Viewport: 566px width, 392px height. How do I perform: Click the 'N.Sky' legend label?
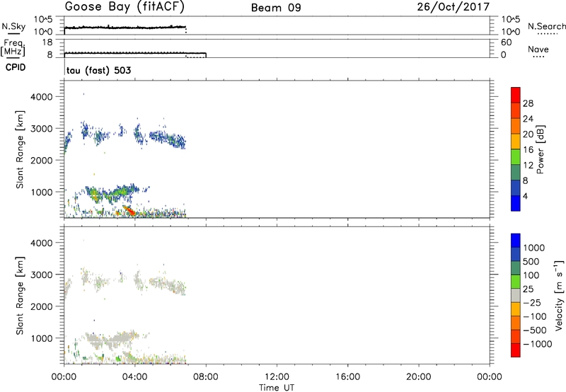13,26
